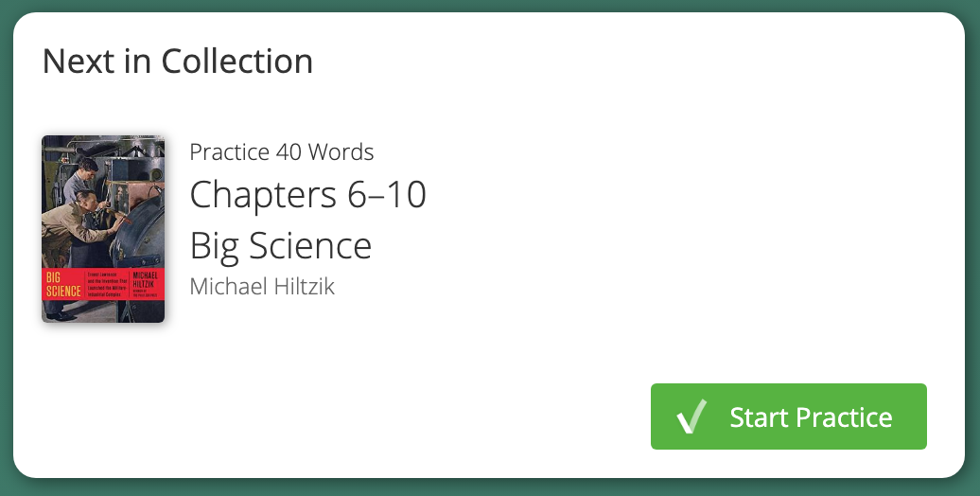Click the green Start Practice button
The image size is (980, 496).
coord(788,416)
